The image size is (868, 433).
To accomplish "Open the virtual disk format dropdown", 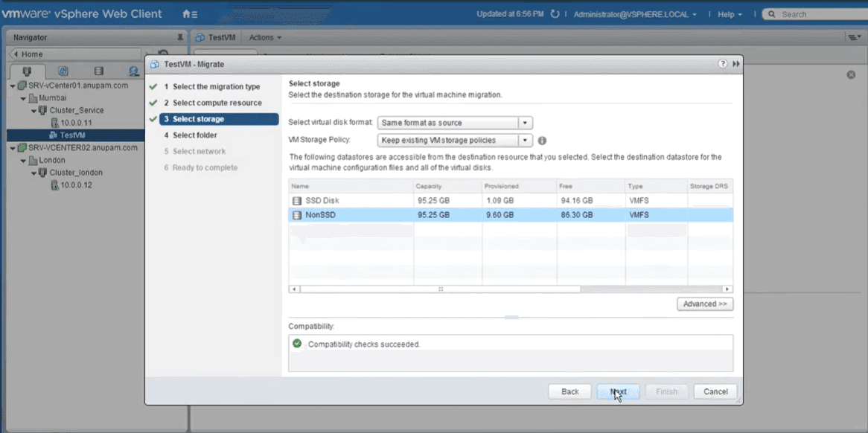I will tap(525, 123).
